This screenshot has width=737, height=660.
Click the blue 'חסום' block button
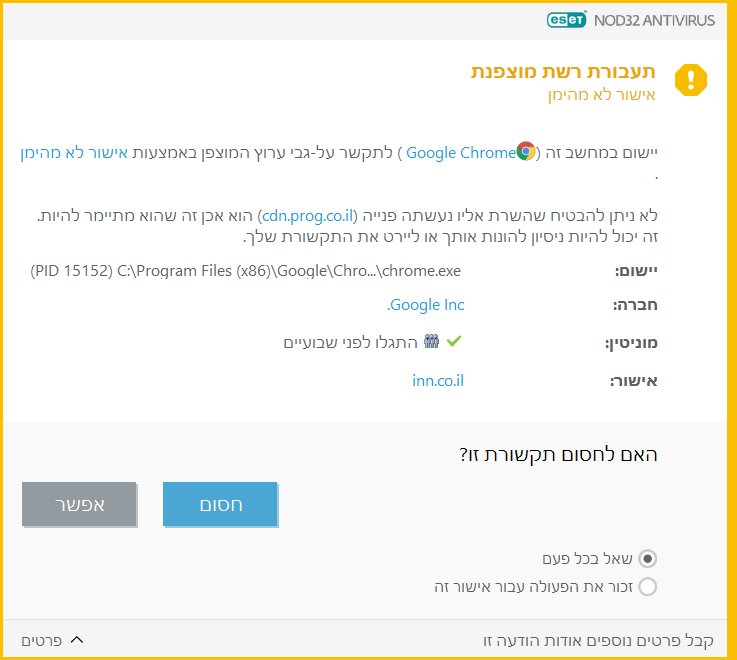click(x=220, y=504)
